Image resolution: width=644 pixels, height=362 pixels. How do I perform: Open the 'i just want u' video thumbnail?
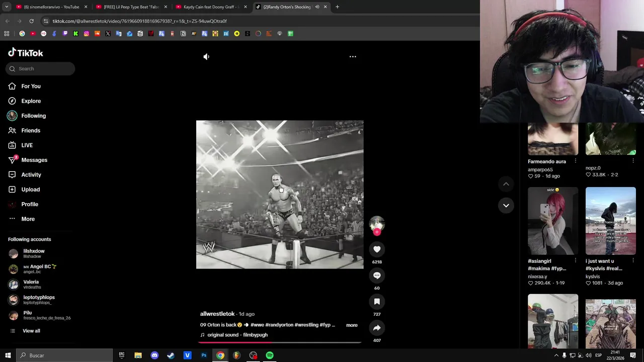611,221
